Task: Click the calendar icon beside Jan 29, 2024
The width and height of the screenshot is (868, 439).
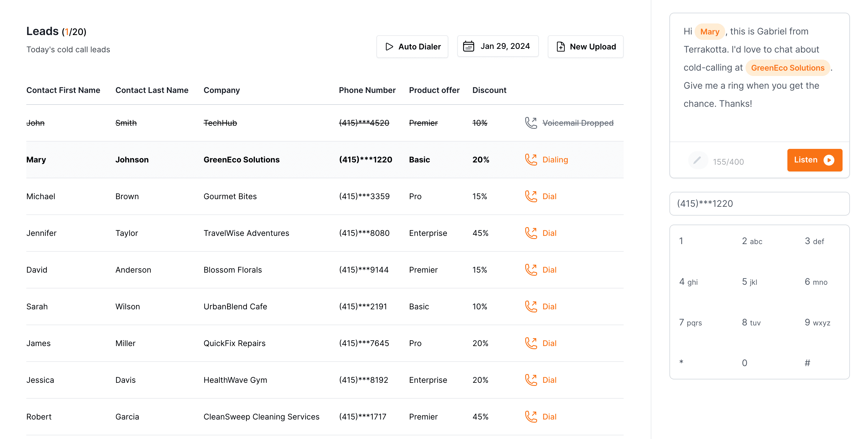Action: point(468,46)
